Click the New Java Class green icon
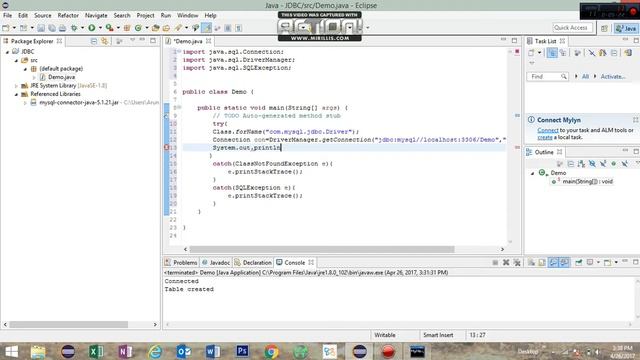The image size is (640, 360). click(x=138, y=28)
